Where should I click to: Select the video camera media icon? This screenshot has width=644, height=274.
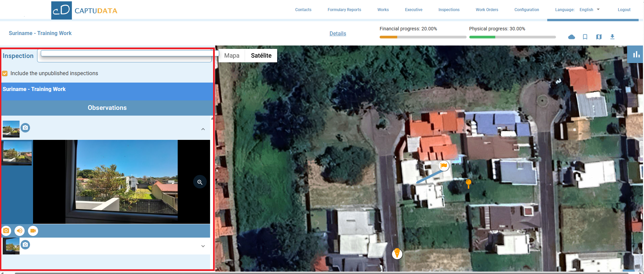pos(33,231)
